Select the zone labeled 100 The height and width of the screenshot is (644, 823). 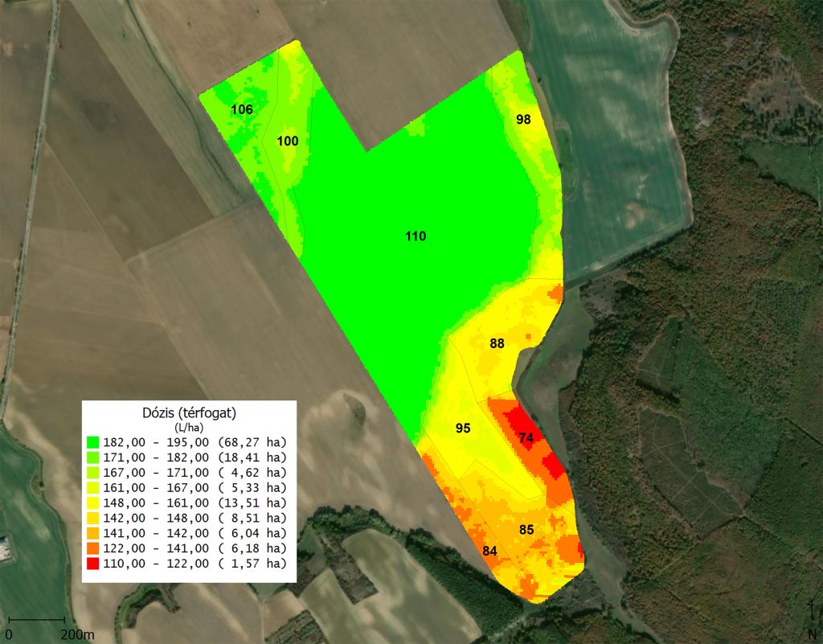[x=288, y=142]
